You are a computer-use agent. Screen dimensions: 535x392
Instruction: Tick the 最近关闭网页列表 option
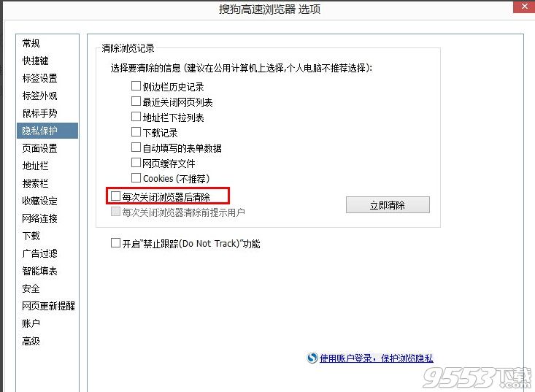tap(136, 101)
